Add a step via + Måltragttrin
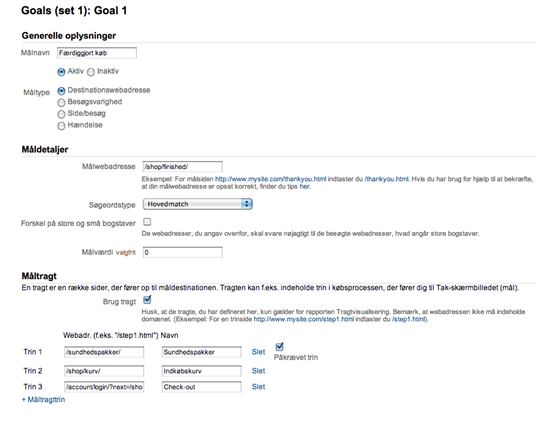Viewport: 550px width, 424px height. coord(43,399)
